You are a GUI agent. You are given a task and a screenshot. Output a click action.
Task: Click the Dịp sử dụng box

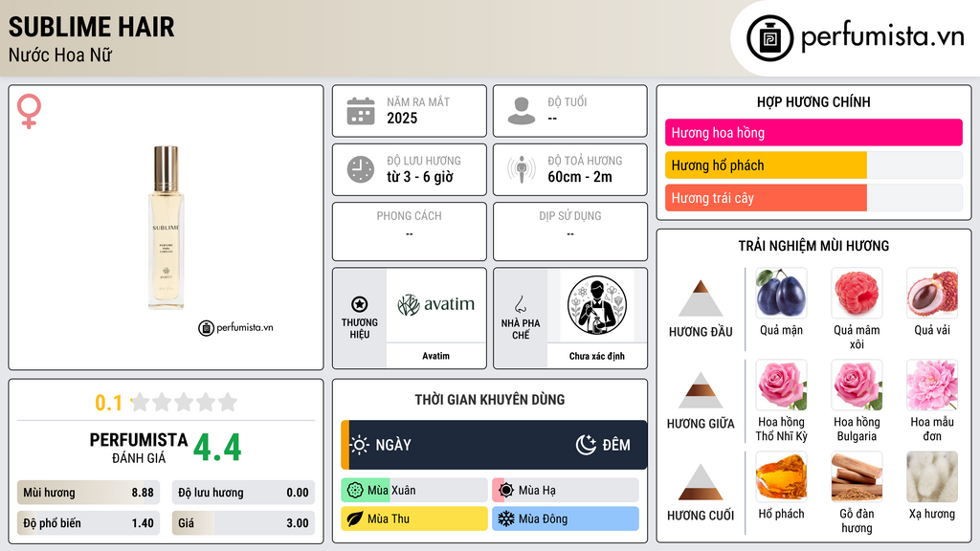coord(570,231)
